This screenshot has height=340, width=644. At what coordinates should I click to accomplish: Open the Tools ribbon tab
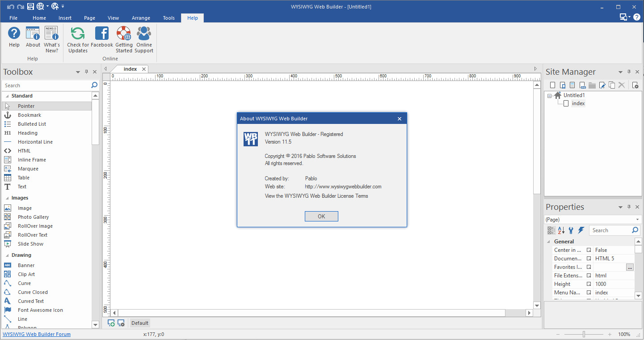(169, 18)
